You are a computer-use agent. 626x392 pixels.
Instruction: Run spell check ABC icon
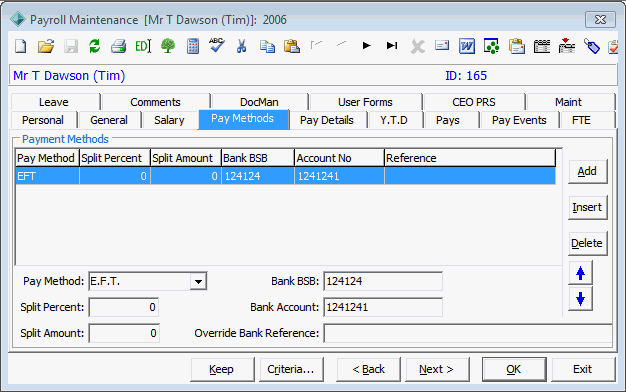pos(217,46)
